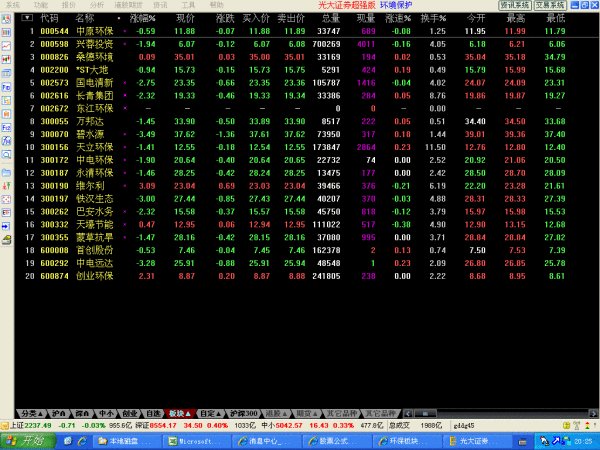Image resolution: width=600 pixels, height=450 pixels.
Task: Sort by the 换手% column header
Action: [433, 18]
